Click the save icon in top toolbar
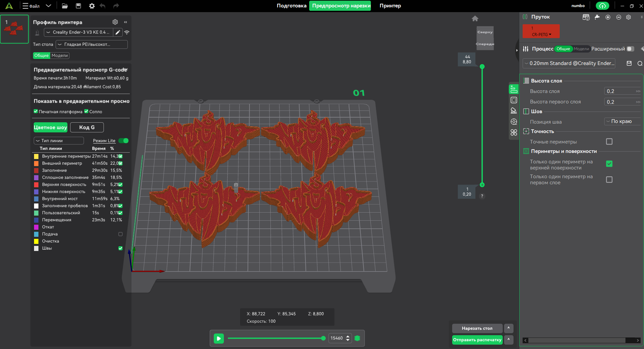Viewport: 644px width, 349px height. tap(78, 6)
